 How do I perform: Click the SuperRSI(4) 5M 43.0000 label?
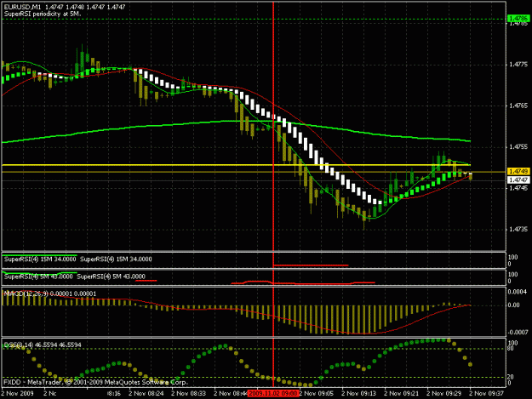tap(38, 276)
